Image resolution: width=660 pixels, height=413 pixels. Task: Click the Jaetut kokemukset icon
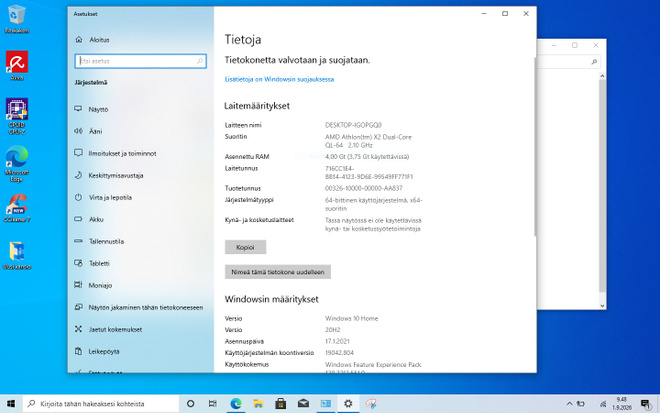[x=78, y=329]
